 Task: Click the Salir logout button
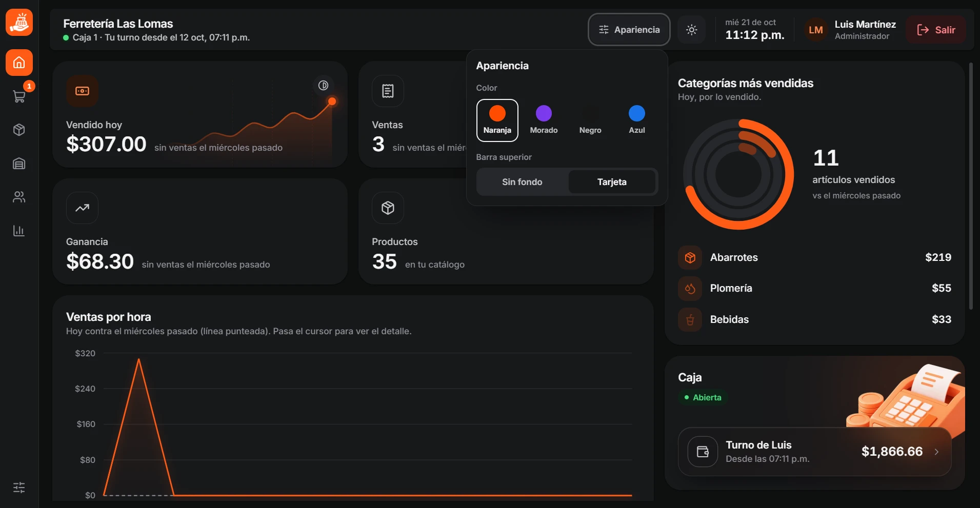coord(936,30)
